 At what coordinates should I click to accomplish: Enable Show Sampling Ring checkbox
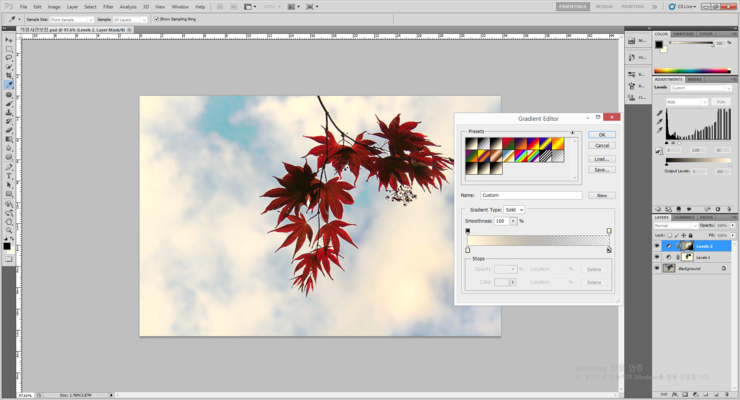157,18
